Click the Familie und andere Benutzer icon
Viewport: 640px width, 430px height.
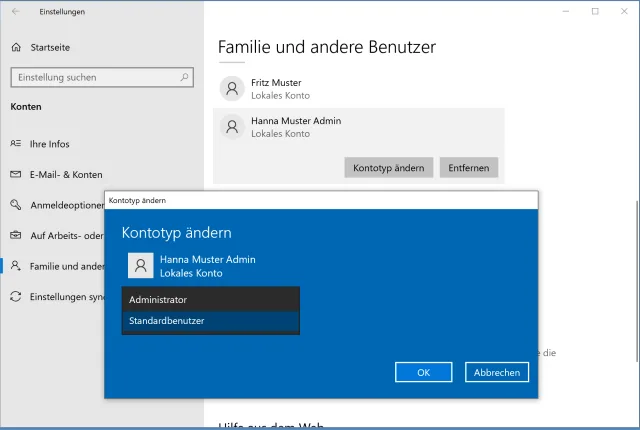click(x=16, y=266)
